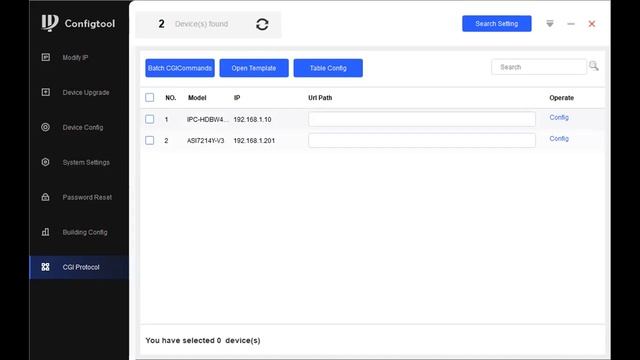Click the CGI Protocol sidebar icon

click(46, 267)
